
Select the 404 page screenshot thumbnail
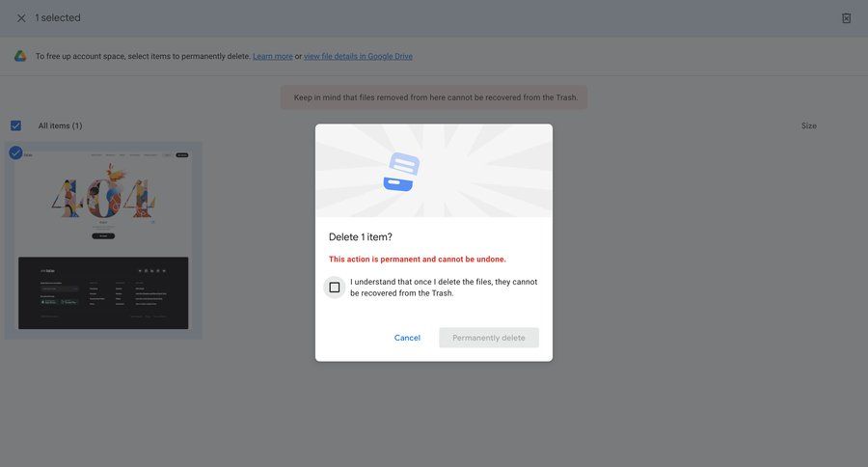tap(103, 241)
